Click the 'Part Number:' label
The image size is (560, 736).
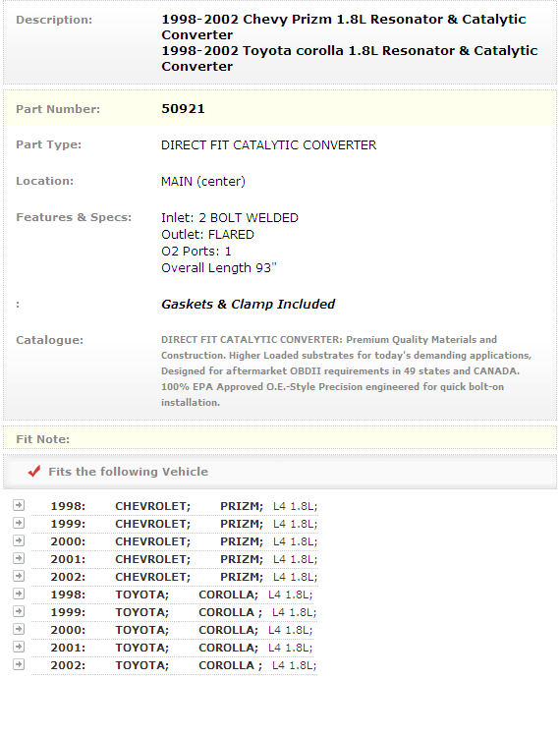coord(58,109)
